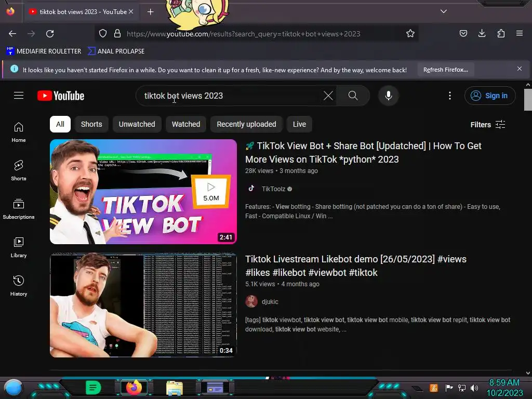The width and height of the screenshot is (532, 399).
Task: Open TikTok View Bot + Share Bot title
Action: (363, 152)
